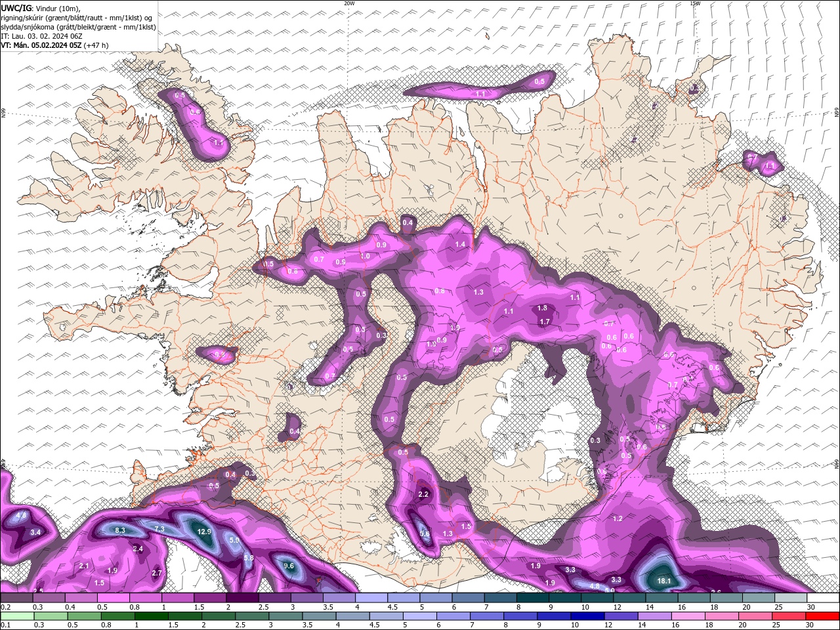Viewport: 840px width, 630px height.
Task: Click the 5.8 value on the map
Action: (249, 558)
